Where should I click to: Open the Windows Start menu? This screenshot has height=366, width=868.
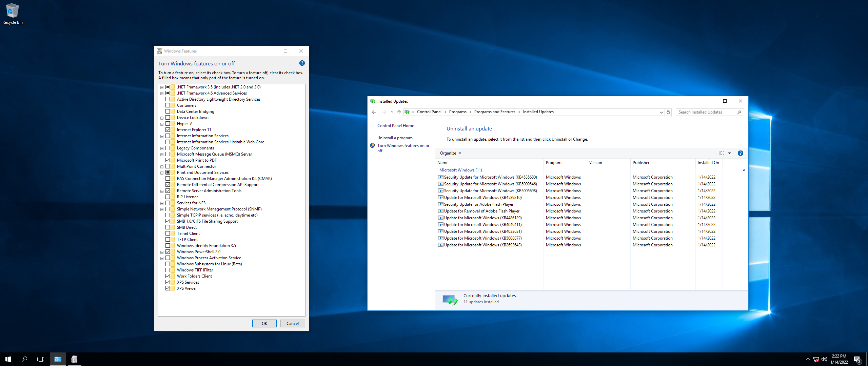coord(8,359)
